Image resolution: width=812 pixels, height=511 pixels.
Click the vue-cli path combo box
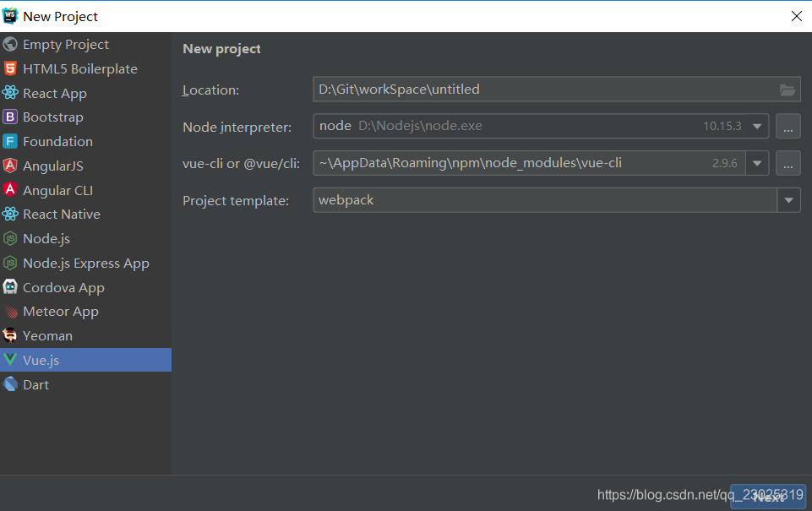541,163
